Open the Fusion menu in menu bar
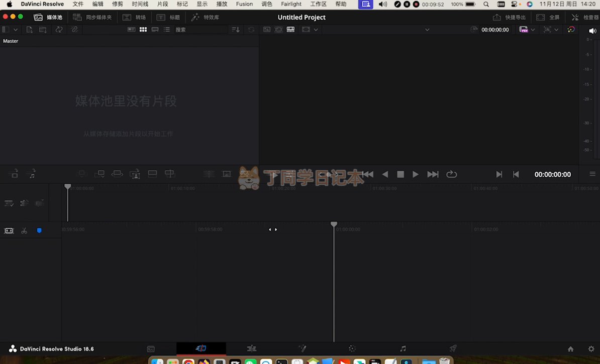600x364 pixels. [244, 4]
